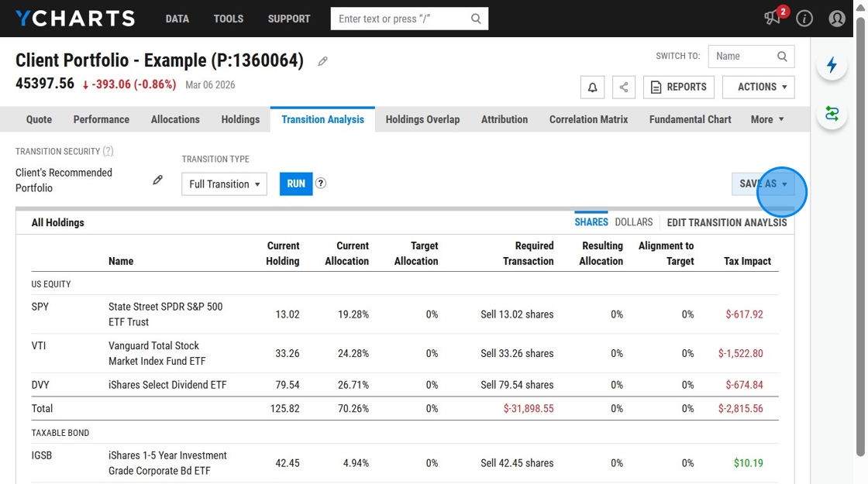Click magnifier in Switch To field
The image size is (868, 484).
782,57
